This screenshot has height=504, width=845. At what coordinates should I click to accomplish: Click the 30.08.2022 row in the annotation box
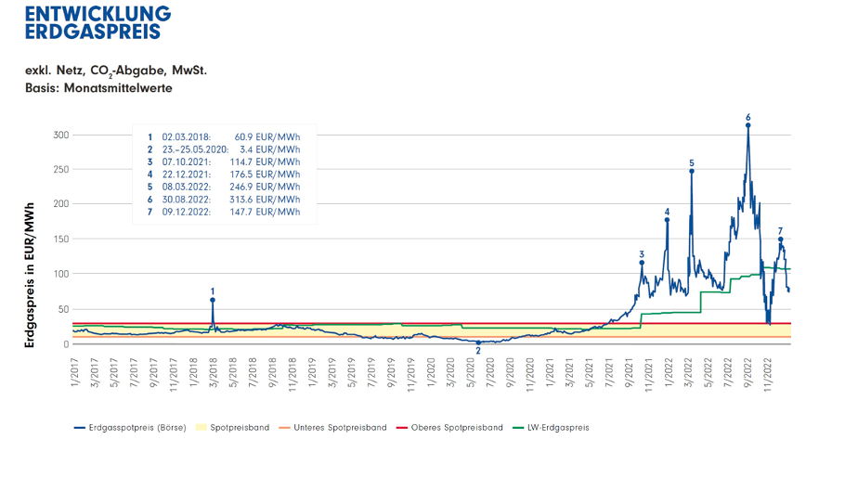point(223,199)
